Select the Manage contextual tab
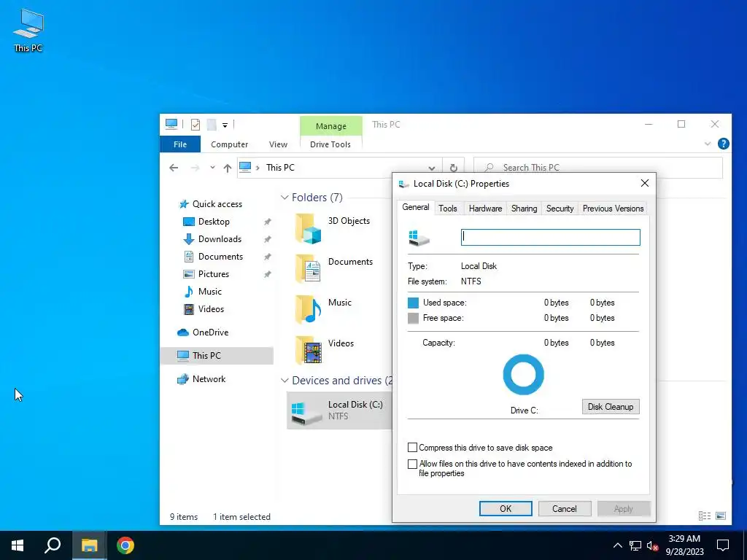Screen dimensions: 747x560 (331, 126)
